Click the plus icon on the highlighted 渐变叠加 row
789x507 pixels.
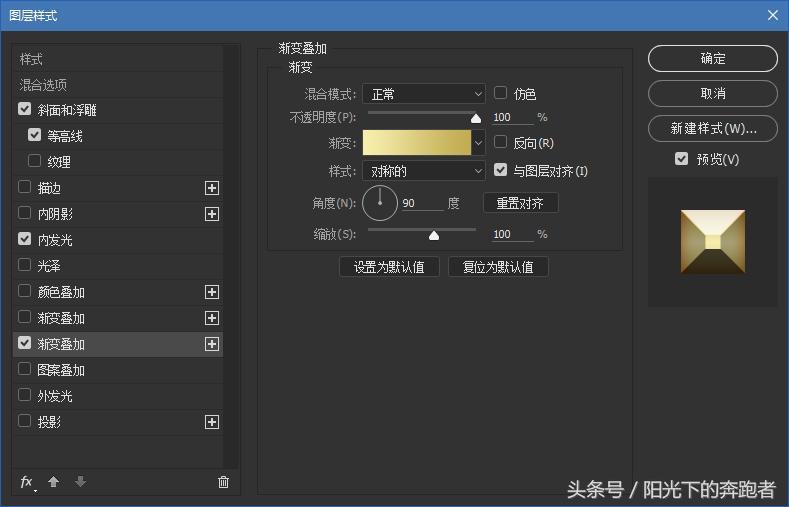(212, 344)
